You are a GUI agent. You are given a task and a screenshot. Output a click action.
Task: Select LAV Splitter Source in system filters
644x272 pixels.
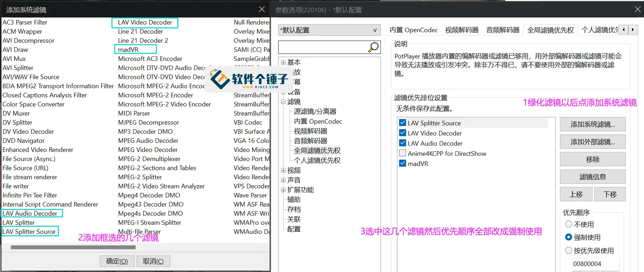coord(29,232)
